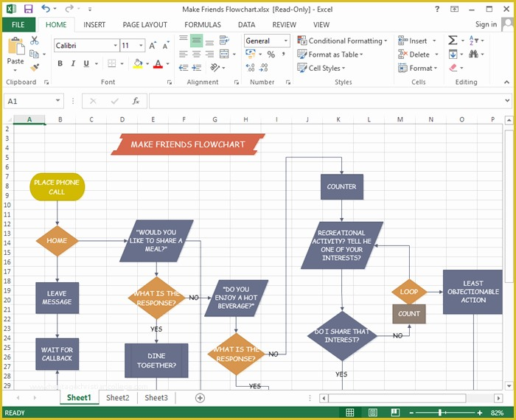
Task: Click the Format Painter brush icon
Action: (34, 67)
